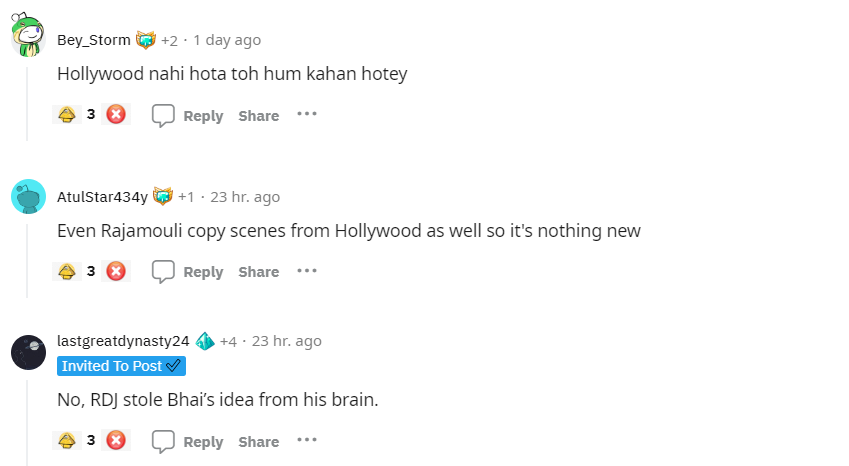
Task: Upvote Bey_Storm's comment
Action: click(67, 115)
